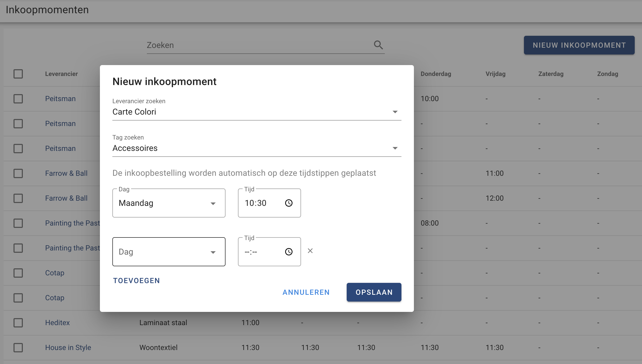Toggle the select-all checkbox in header
Viewport: 642px width, 364px height.
tap(18, 74)
